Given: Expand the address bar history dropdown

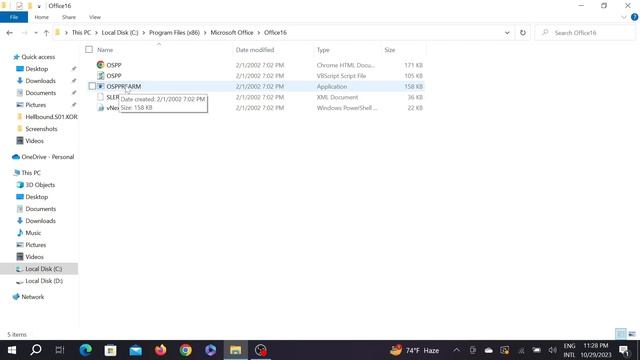Looking at the screenshot, I should click(x=507, y=33).
